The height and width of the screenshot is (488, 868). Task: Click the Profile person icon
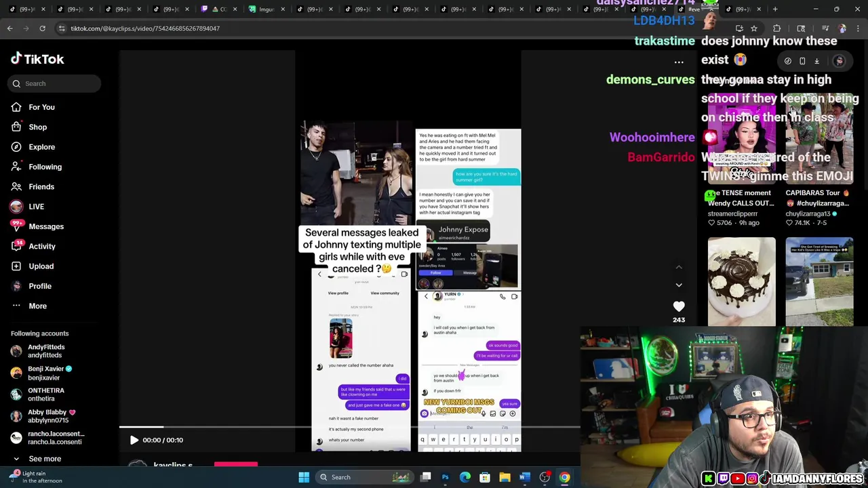pyautogui.click(x=16, y=286)
